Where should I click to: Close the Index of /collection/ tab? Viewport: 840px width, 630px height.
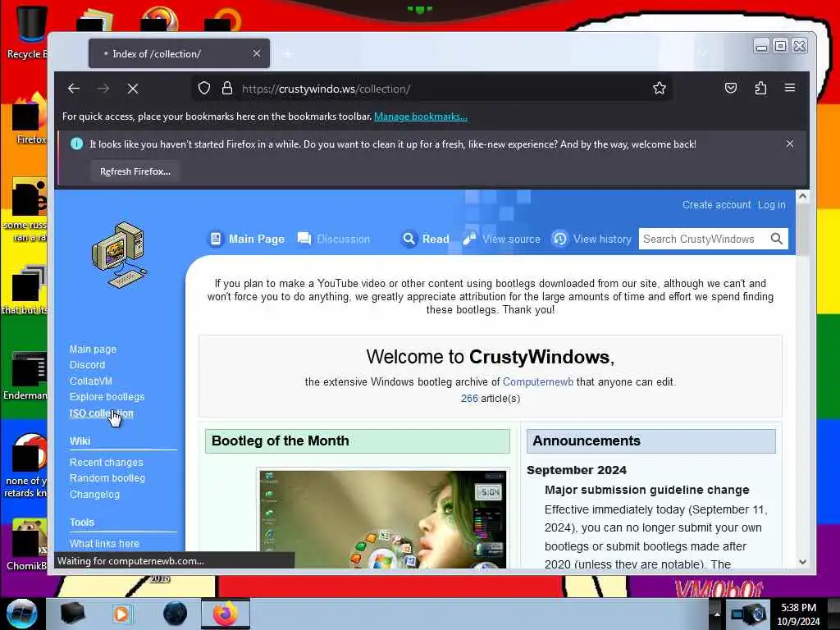[257, 53]
